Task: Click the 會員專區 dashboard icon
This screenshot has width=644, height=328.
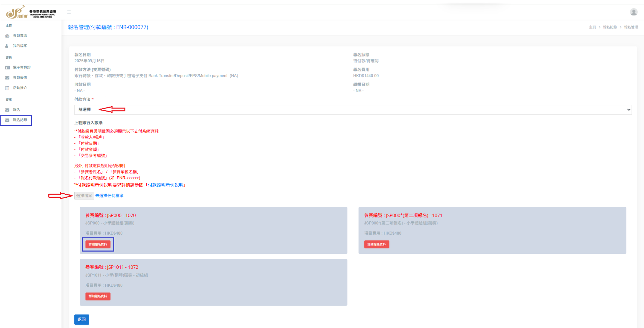Action: point(7,36)
